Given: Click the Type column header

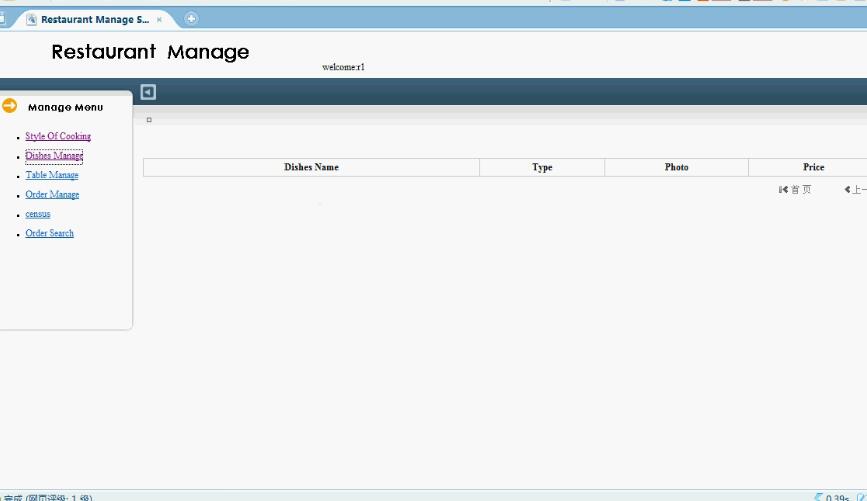Looking at the screenshot, I should point(542,167).
